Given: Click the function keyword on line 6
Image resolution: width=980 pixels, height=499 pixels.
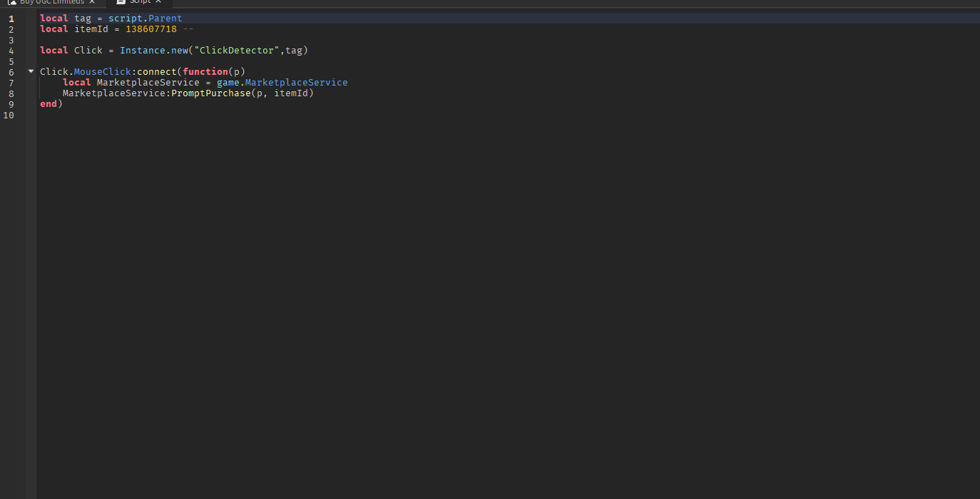Looking at the screenshot, I should click(x=205, y=71).
